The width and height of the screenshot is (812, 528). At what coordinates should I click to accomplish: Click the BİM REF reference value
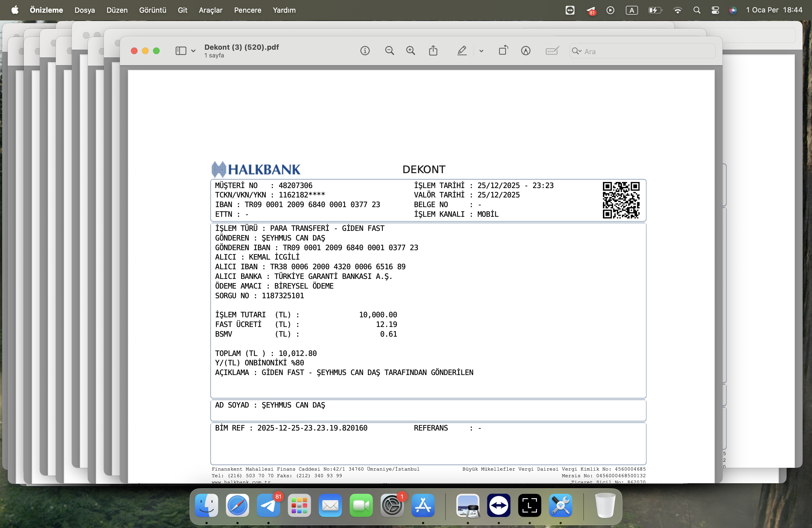click(313, 428)
